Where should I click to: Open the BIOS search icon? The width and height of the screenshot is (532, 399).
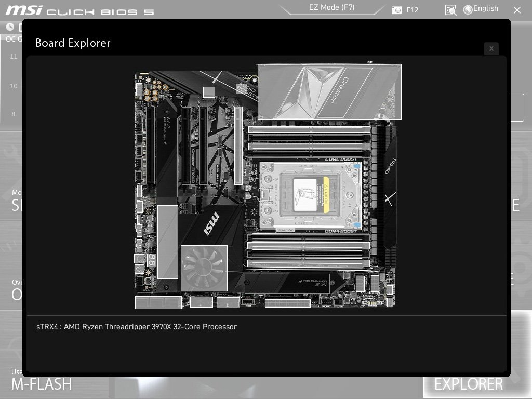pyautogui.click(x=450, y=10)
